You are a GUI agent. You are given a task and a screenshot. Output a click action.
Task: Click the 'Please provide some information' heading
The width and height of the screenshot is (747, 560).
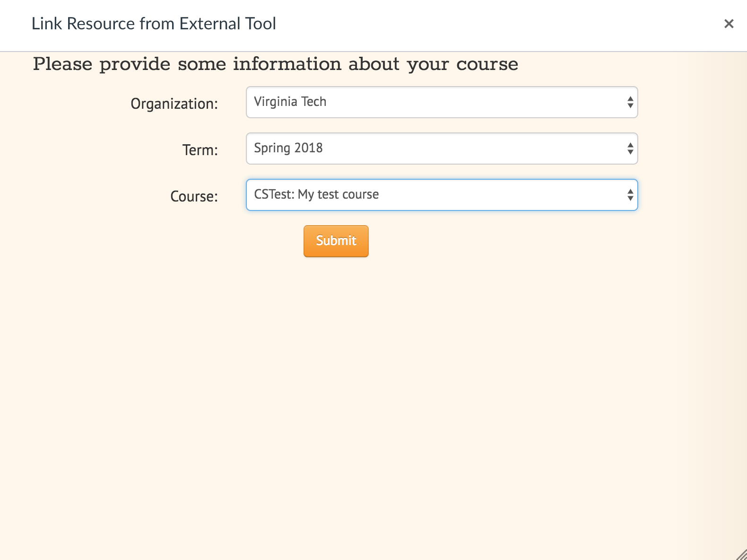pyautogui.click(x=276, y=64)
